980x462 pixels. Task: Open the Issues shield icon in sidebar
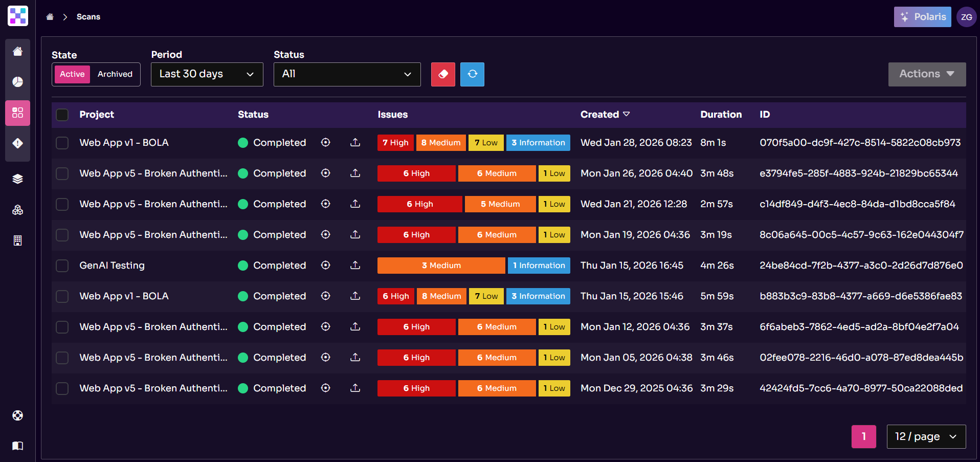tap(17, 144)
